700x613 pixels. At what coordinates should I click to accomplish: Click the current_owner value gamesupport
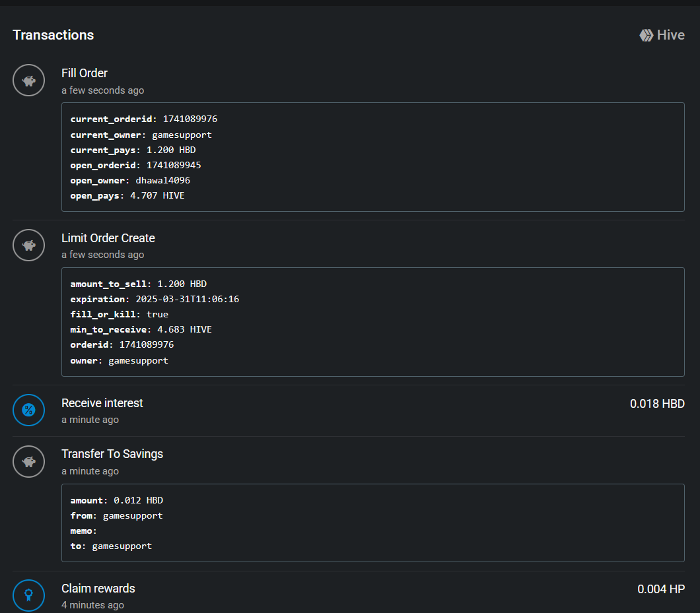(x=182, y=135)
